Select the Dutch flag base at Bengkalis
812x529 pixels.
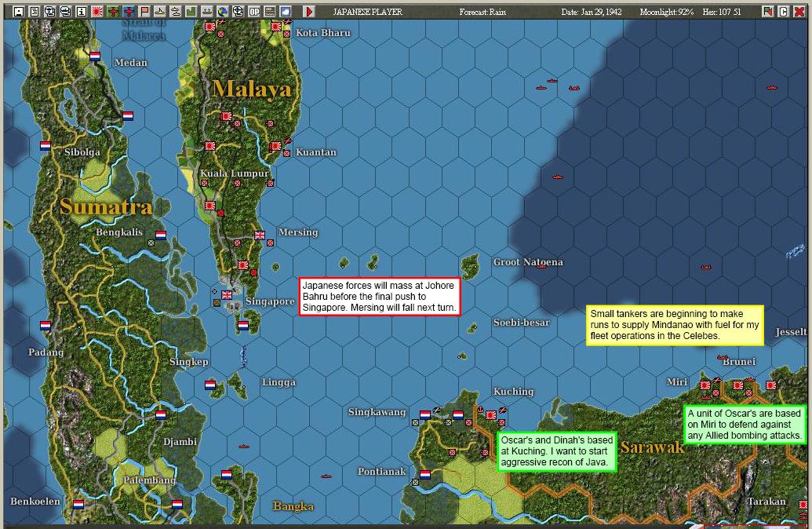(161, 235)
